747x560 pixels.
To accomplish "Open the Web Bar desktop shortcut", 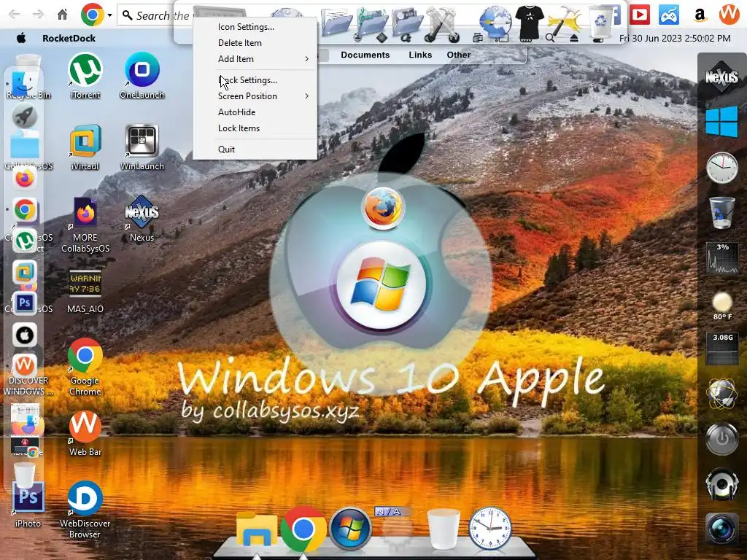I will 85,433.
